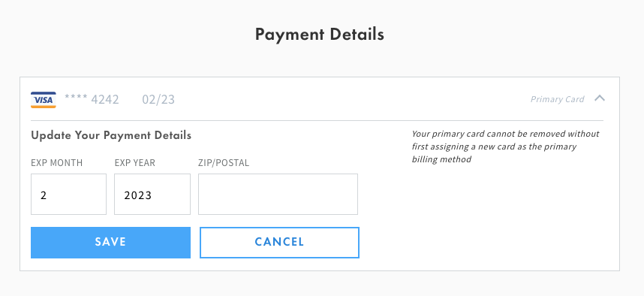
Task: Save the updated payment details
Action: [110, 243]
